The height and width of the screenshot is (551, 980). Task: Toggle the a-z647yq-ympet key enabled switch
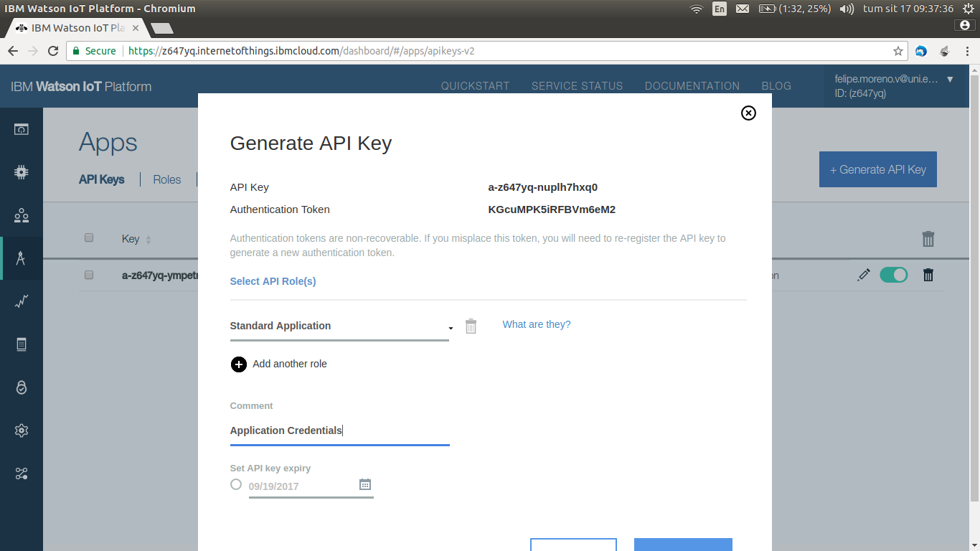[x=893, y=275]
